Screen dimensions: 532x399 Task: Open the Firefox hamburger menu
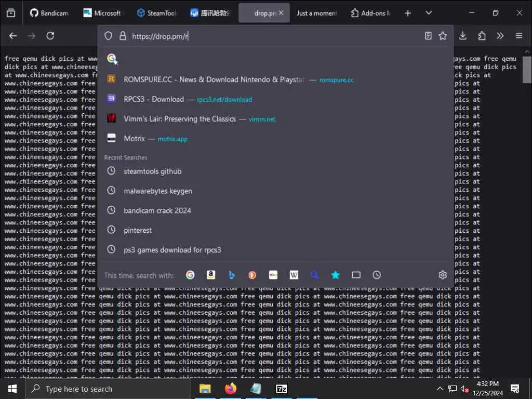tap(519, 36)
